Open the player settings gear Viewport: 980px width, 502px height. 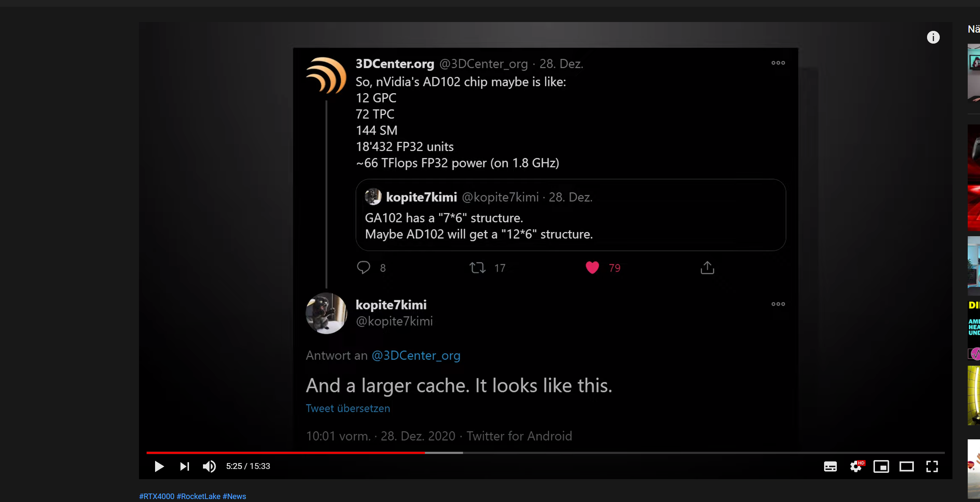856,466
